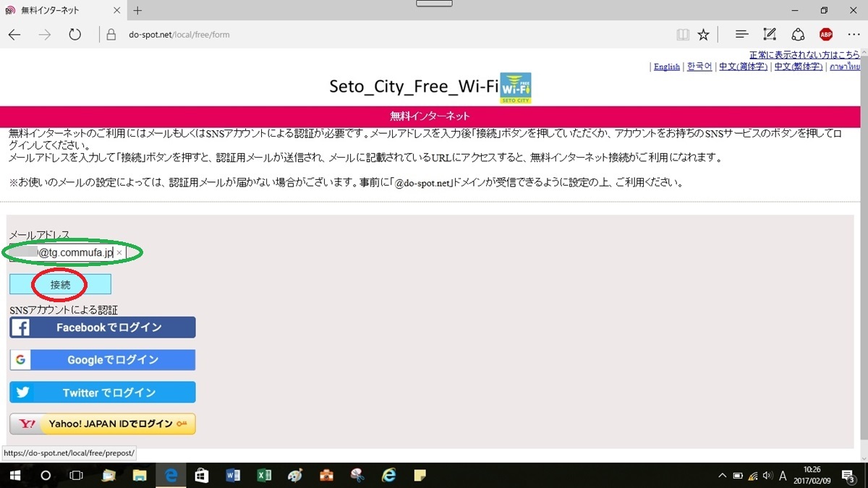Open Paint from the taskbar
The height and width of the screenshot is (488, 868).
coord(295,476)
